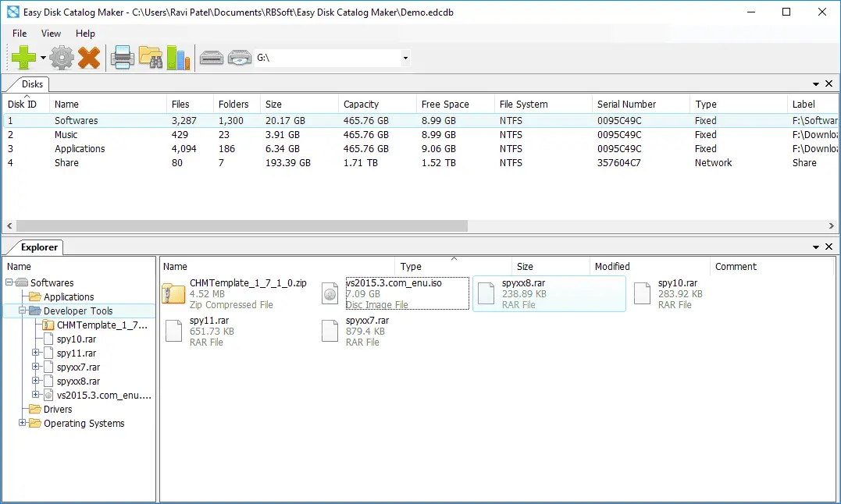Expand the spyxx7.rar tree node
Screen dimensions: 841x504
35,367
